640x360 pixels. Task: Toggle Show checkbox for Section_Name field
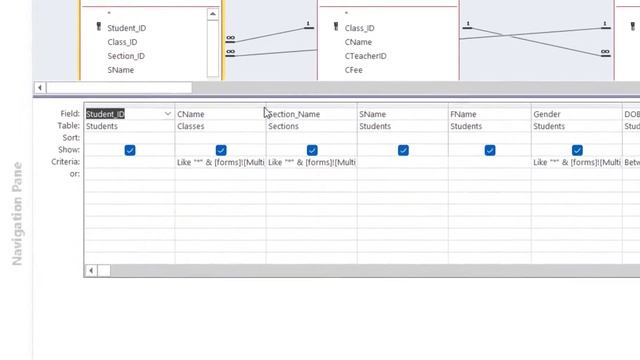click(312, 150)
